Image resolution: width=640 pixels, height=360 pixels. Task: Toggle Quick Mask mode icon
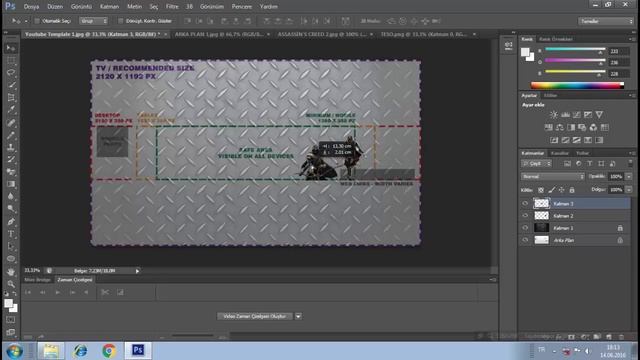[x=11, y=320]
